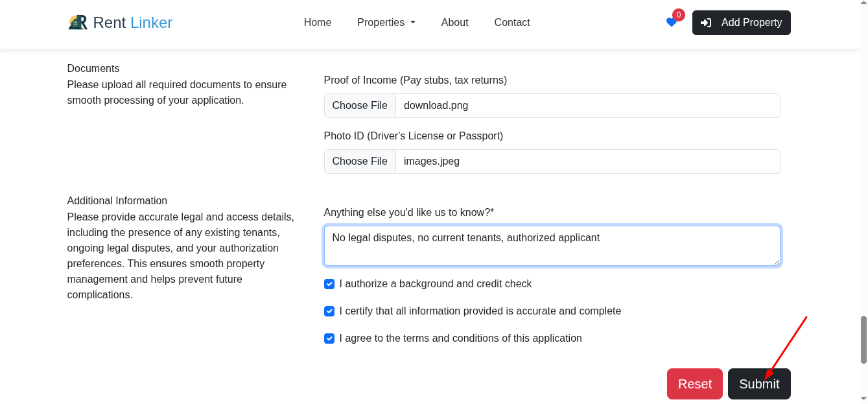The image size is (868, 404).
Task: Click the favorites counter badge showing 0
Action: [678, 14]
